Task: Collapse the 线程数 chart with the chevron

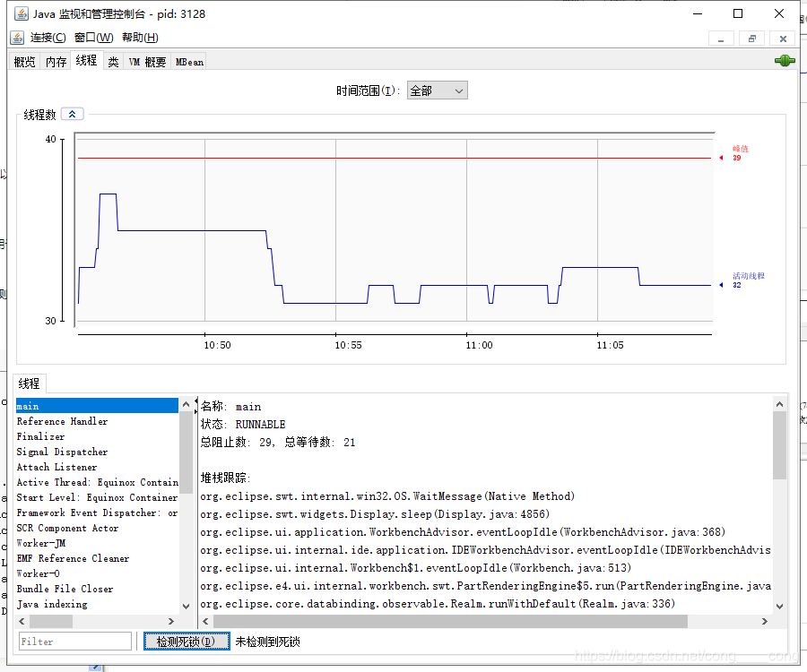Action: tap(71, 114)
